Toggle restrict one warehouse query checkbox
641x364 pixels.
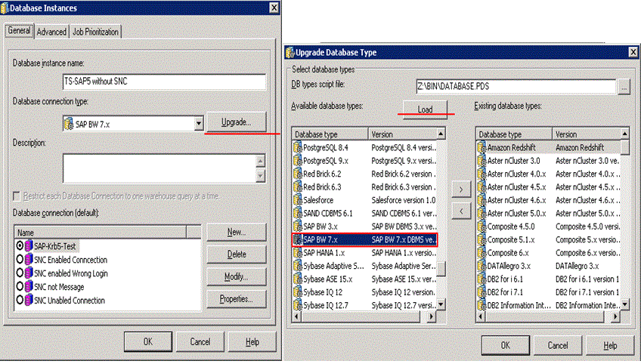(17, 196)
